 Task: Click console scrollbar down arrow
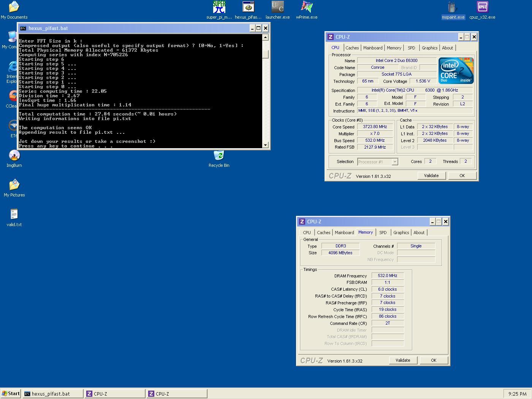[266, 145]
